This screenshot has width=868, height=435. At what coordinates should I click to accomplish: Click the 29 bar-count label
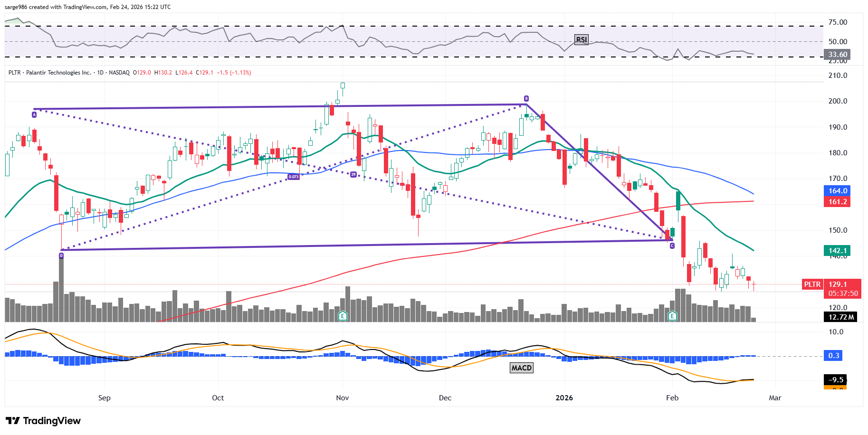point(353,175)
